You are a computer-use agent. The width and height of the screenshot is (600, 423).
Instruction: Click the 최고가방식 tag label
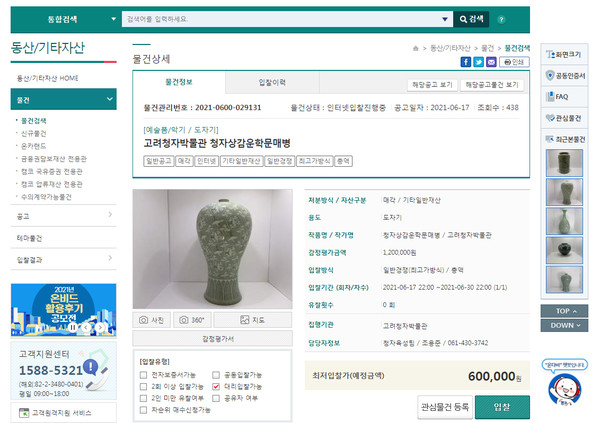pos(314,161)
